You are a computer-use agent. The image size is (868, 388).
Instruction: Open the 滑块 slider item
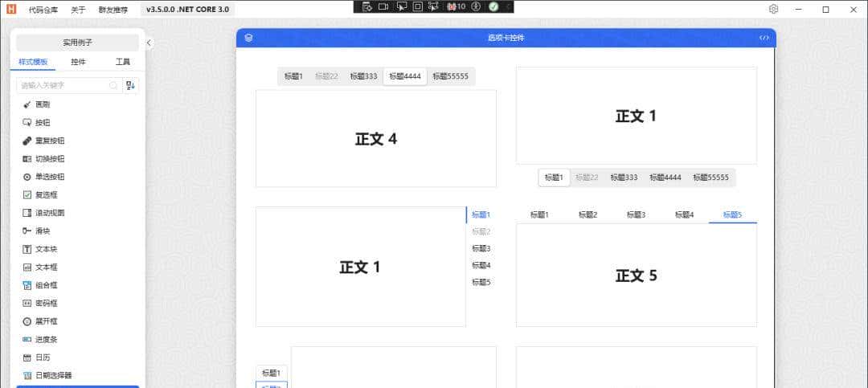click(x=77, y=231)
